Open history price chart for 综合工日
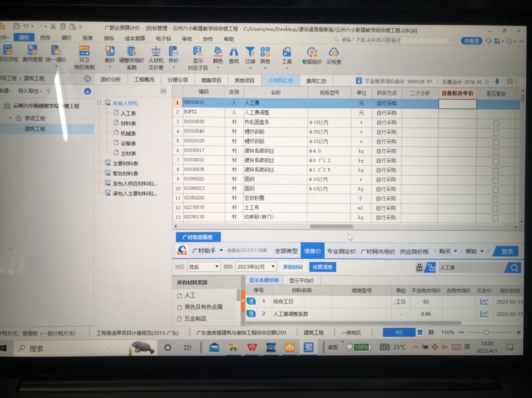This screenshot has height=398, width=532. (484, 302)
